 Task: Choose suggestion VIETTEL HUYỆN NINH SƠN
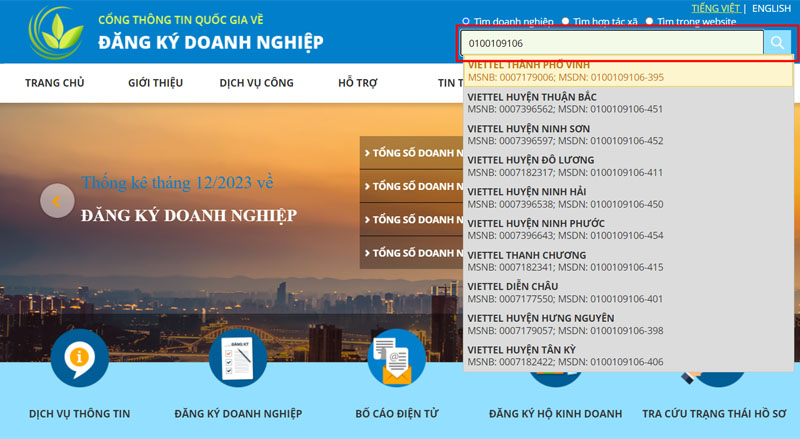pyautogui.click(x=628, y=134)
